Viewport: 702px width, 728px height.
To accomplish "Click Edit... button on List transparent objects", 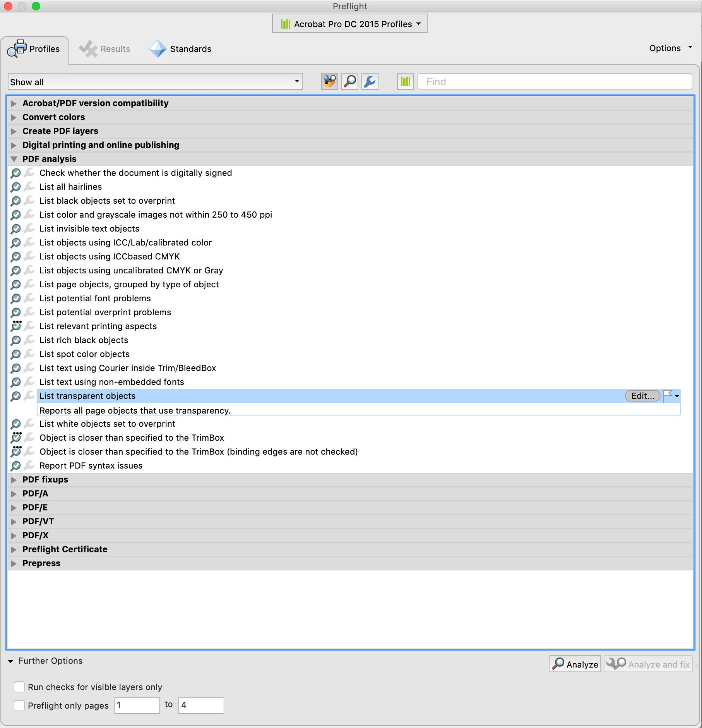I will pyautogui.click(x=643, y=396).
